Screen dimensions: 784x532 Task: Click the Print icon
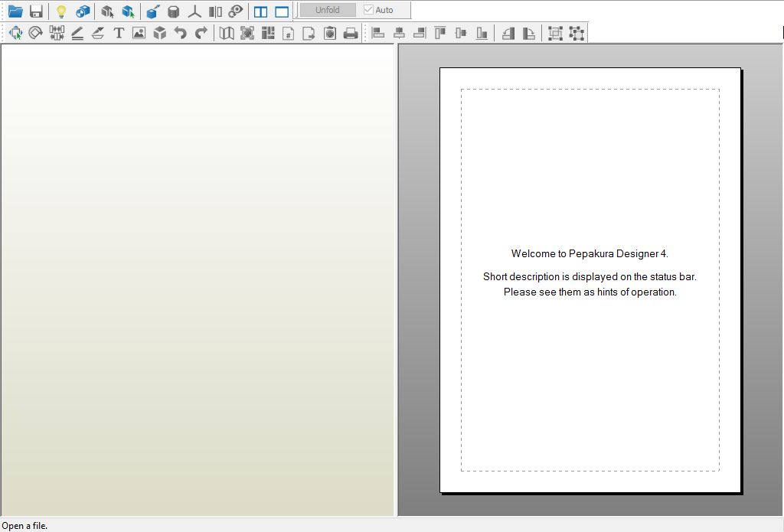click(x=351, y=33)
